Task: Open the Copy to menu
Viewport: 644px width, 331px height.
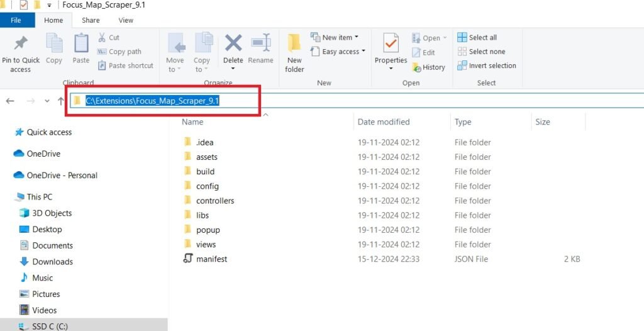Action: (202, 53)
